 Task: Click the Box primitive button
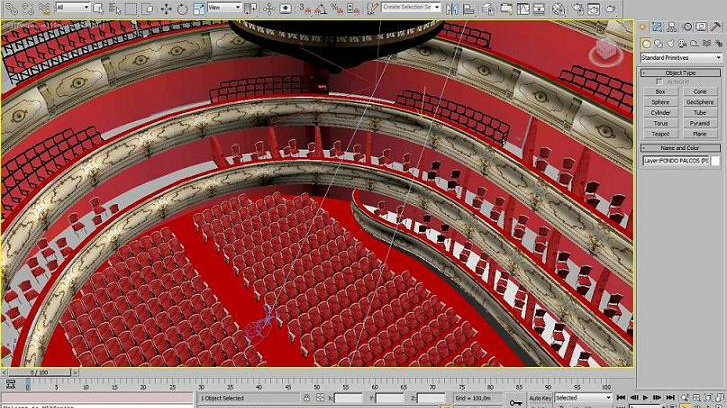tap(660, 92)
